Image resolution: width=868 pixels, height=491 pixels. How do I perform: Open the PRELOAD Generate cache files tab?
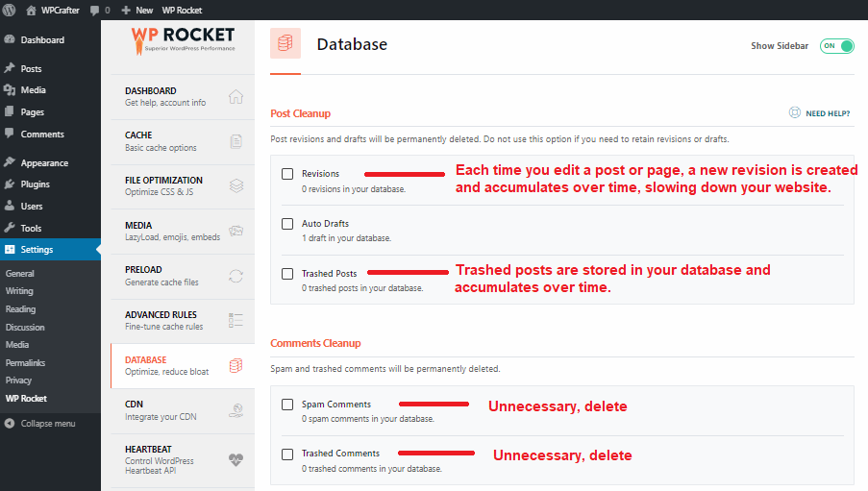pos(183,276)
